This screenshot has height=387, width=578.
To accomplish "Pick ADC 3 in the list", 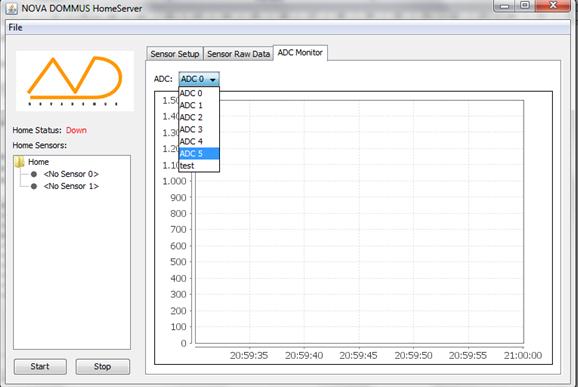I will 199,130.
